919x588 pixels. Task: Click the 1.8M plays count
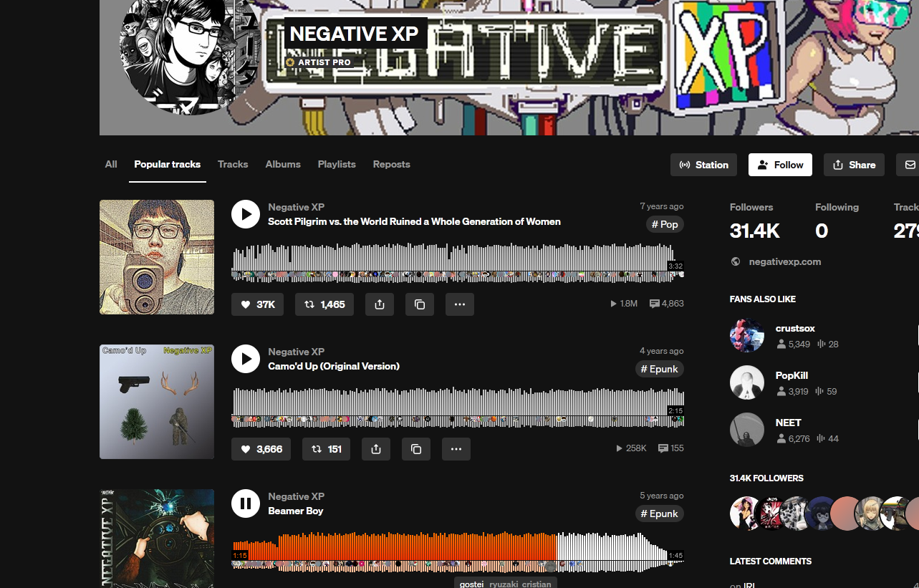click(623, 304)
